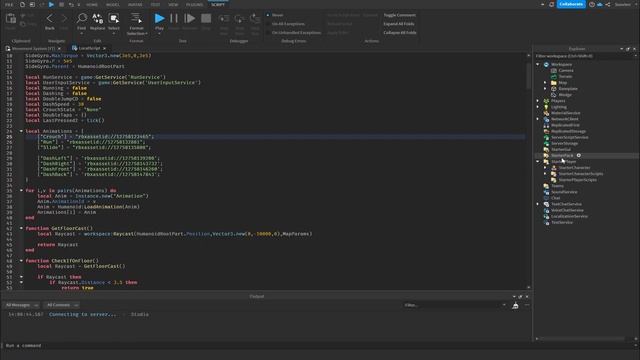This screenshot has height=360, width=640.
Task: Expand the TextChatService node
Action: point(538,204)
